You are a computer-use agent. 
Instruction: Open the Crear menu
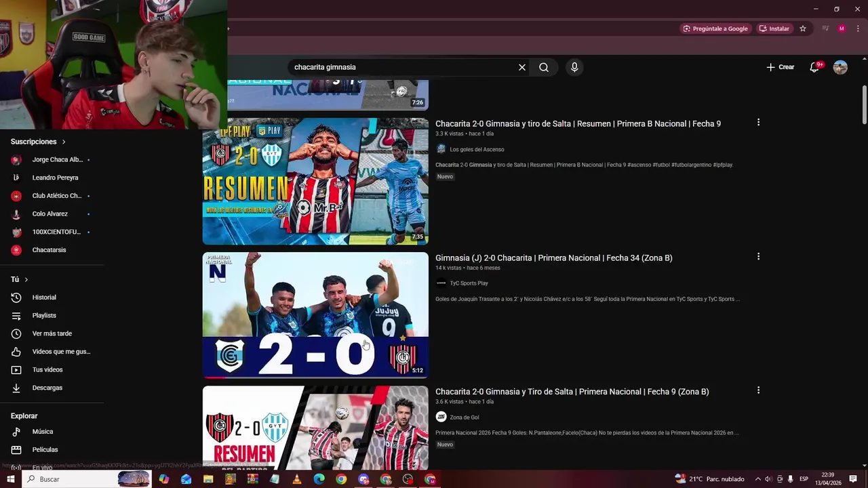[x=781, y=67]
